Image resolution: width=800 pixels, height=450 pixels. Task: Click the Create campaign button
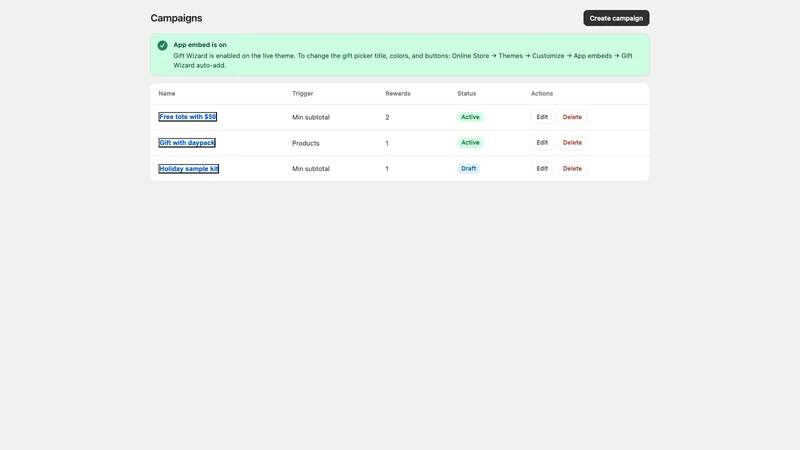point(616,18)
